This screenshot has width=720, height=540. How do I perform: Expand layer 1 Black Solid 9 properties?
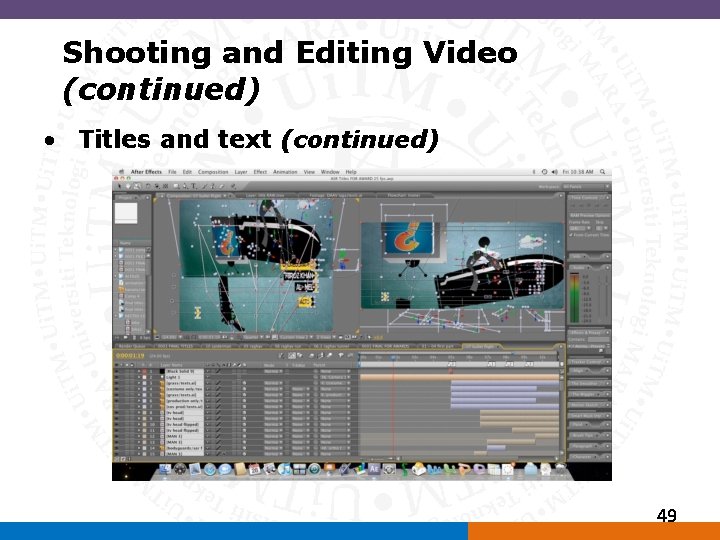click(139, 371)
